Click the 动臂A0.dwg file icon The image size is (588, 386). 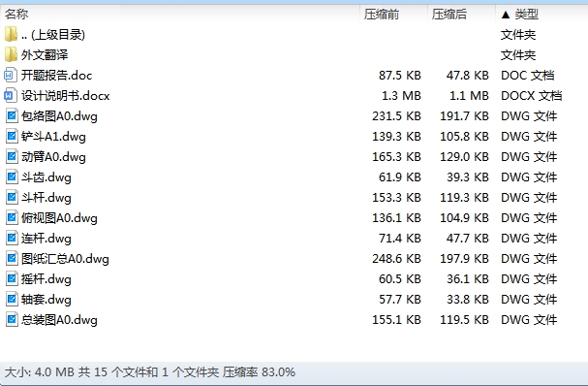(12, 156)
